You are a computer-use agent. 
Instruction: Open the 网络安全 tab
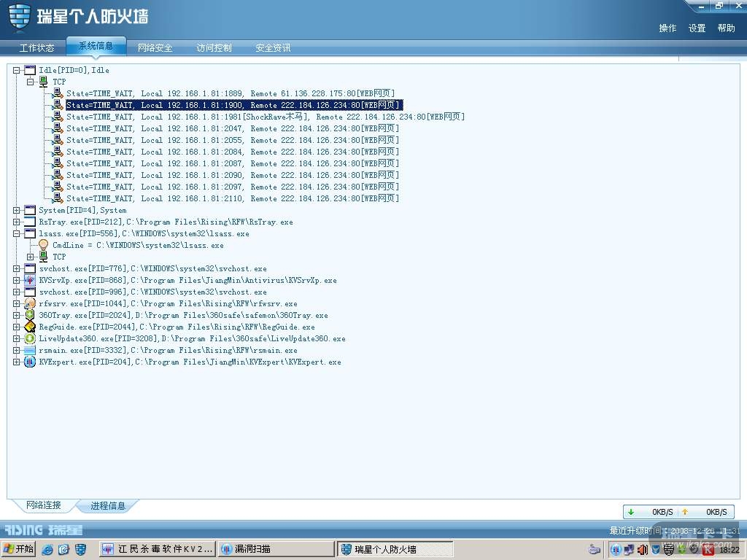coord(155,47)
